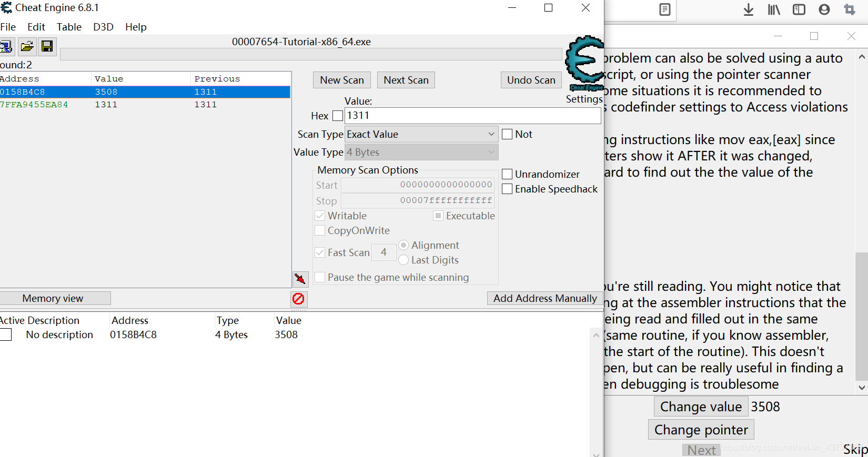The height and width of the screenshot is (457, 868).
Task: Enable the Unrandomizer checkbox
Action: 507,174
